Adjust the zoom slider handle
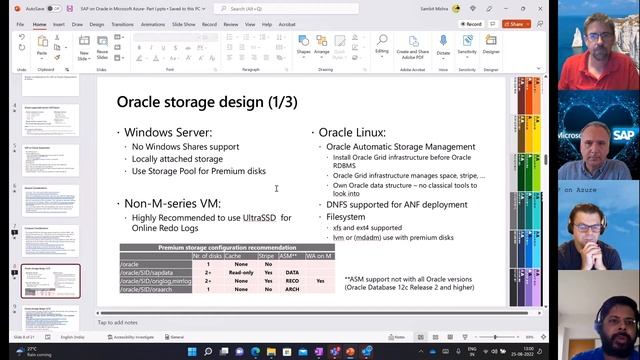The height and width of the screenshot is (360, 640). (x=495, y=337)
